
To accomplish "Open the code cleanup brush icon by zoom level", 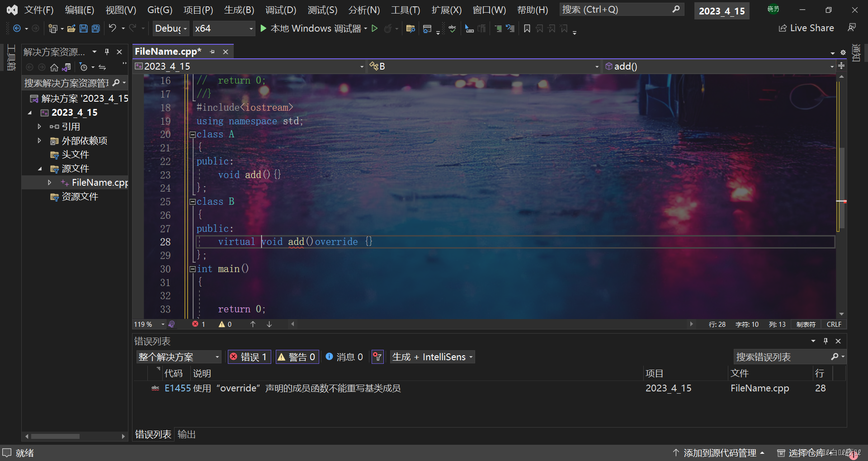I will (172, 324).
